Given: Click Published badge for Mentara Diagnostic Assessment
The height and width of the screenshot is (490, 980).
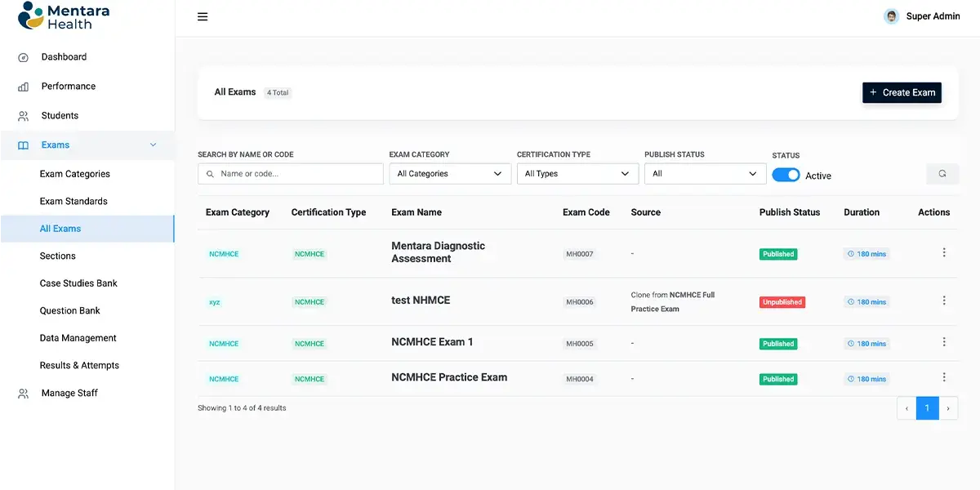Looking at the screenshot, I should tap(778, 254).
